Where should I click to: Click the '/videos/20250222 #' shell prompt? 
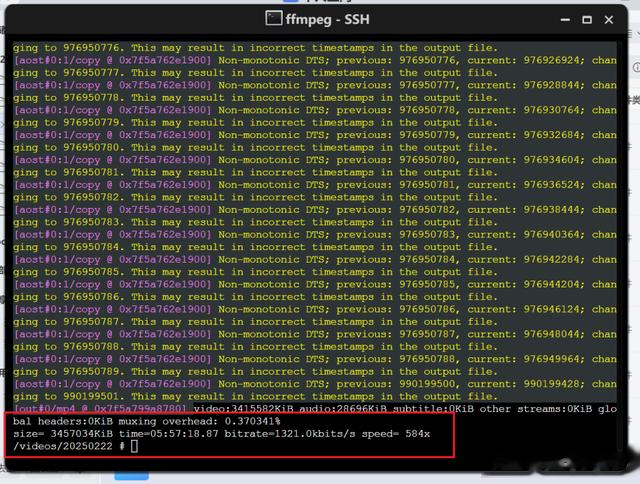[69, 446]
